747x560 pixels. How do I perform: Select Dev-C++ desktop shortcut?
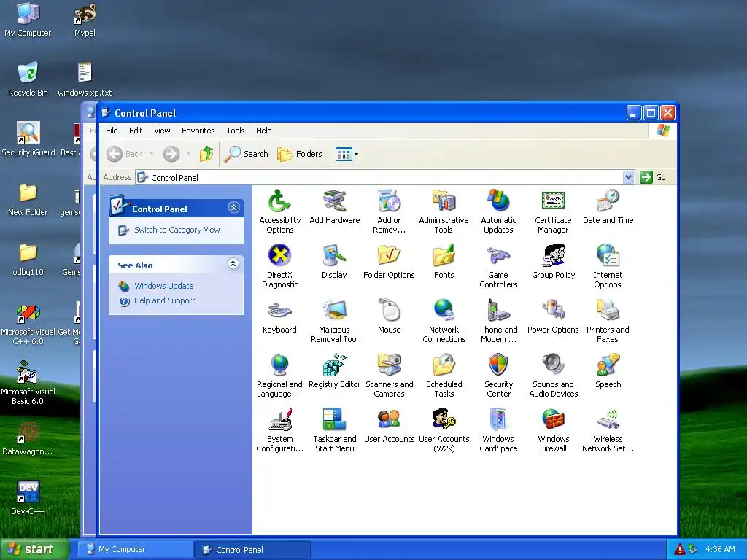click(28, 497)
